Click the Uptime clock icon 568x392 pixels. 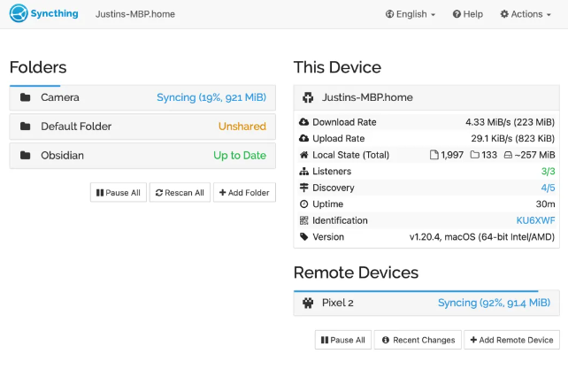[303, 204]
